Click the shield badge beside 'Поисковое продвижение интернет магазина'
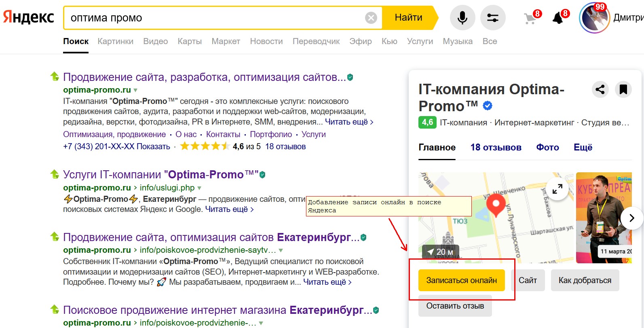The image size is (644, 328). tap(376, 310)
